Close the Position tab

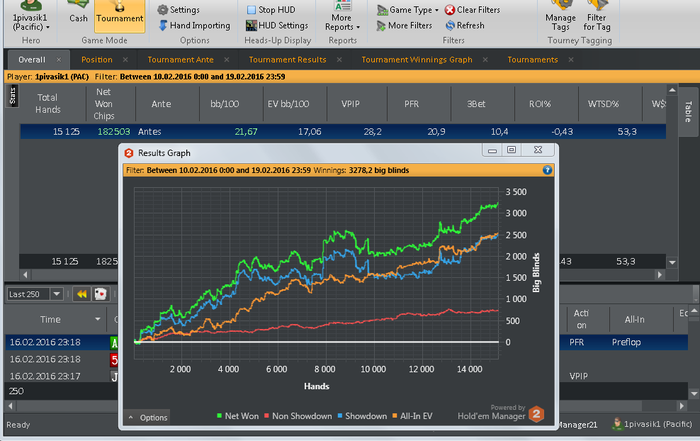click(125, 60)
